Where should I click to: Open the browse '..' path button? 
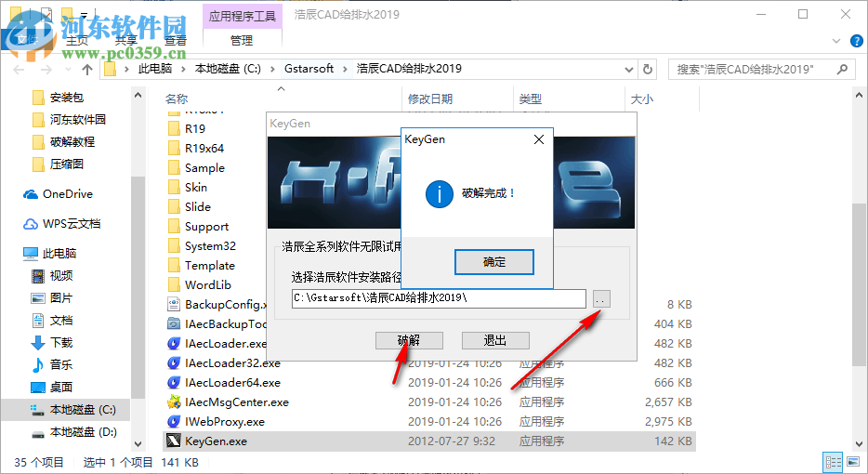tap(601, 299)
